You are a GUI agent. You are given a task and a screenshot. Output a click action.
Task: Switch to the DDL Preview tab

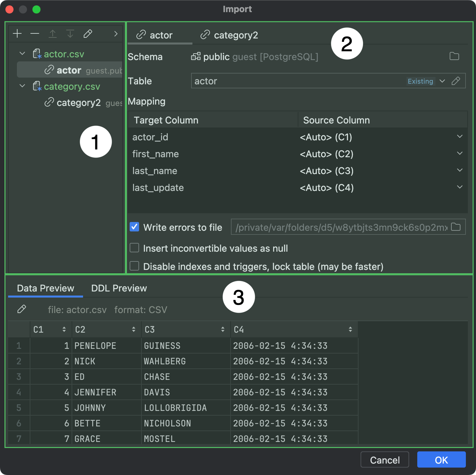118,288
